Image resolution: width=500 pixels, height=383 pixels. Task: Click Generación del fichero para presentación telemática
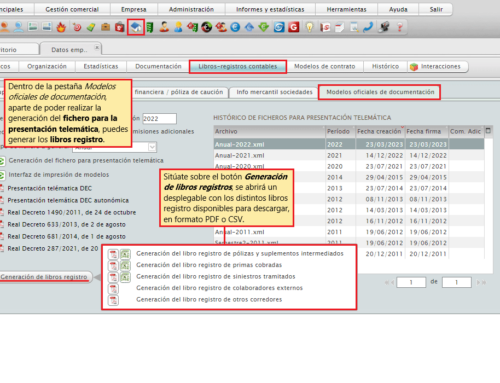86,161
